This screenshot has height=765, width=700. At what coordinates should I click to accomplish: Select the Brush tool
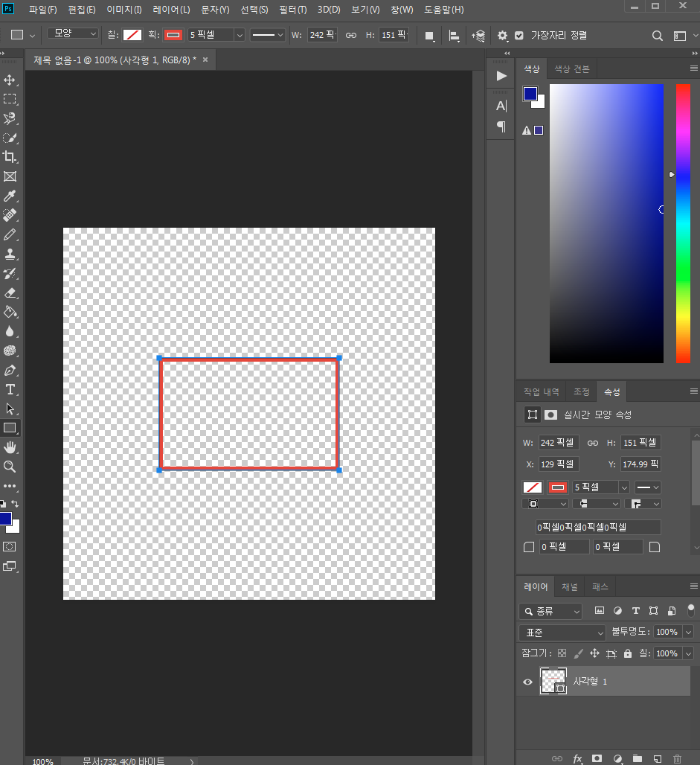[x=10, y=234]
